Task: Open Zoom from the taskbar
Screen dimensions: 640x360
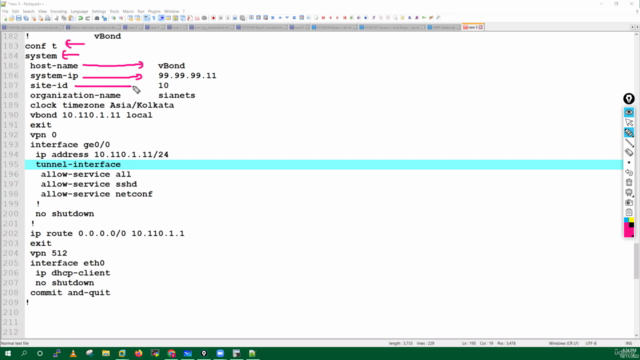Action: coord(220,353)
